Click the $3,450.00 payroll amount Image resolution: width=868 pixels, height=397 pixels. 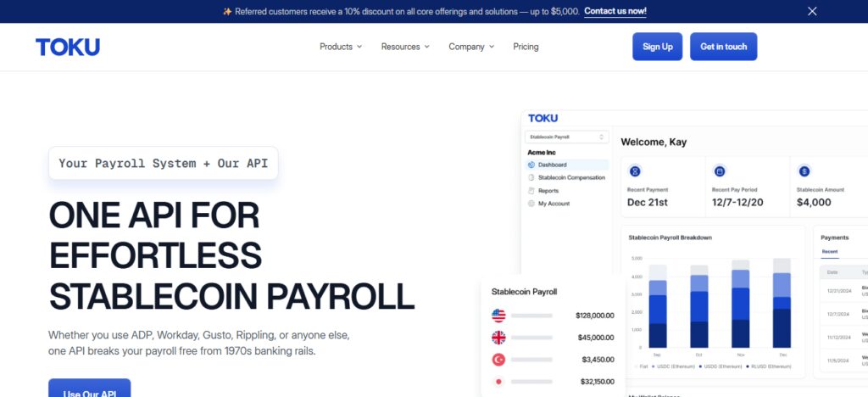point(598,360)
